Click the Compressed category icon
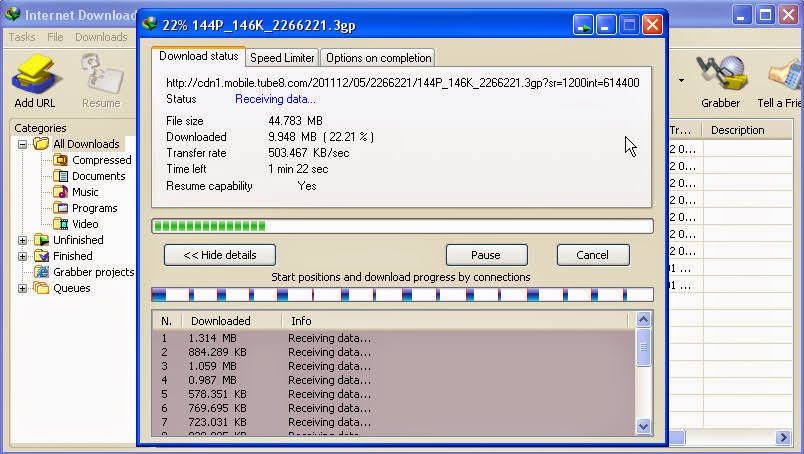The image size is (804, 454). pyautogui.click(x=61, y=160)
